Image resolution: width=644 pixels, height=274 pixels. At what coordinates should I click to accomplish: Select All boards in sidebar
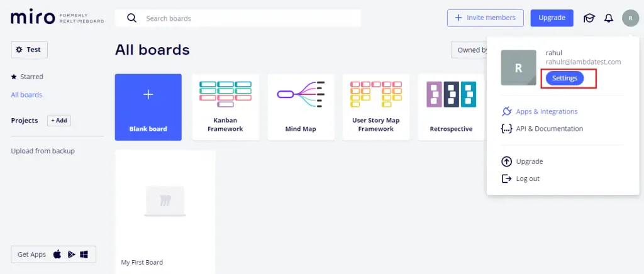(x=26, y=95)
